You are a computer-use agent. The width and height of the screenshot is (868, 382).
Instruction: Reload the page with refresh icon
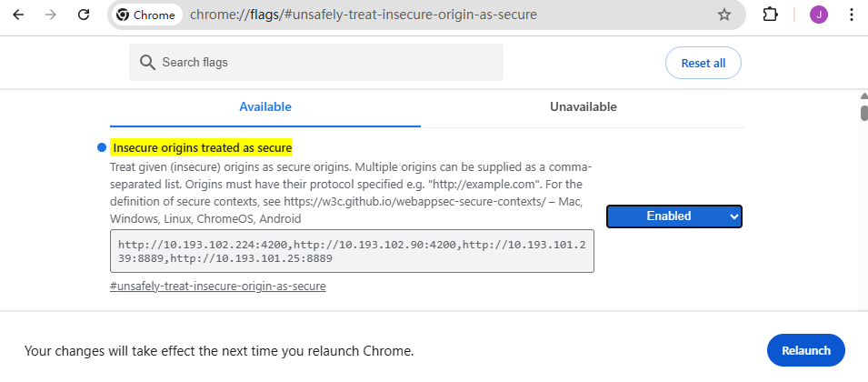click(84, 15)
